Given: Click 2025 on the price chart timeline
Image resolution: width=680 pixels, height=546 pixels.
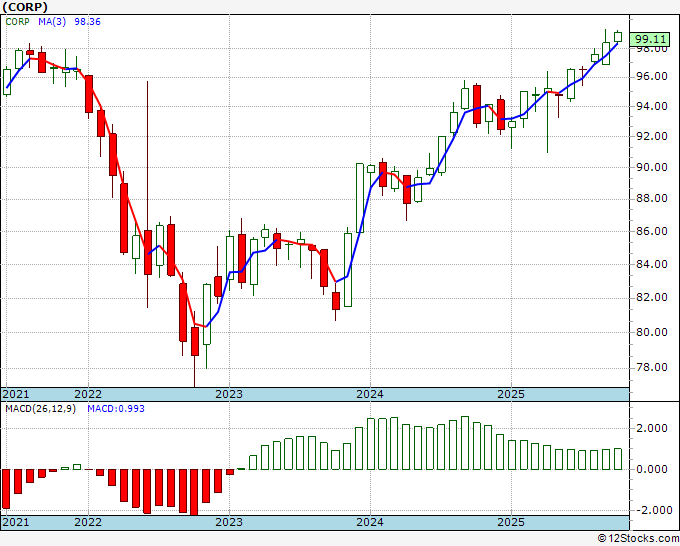Looking at the screenshot, I should pyautogui.click(x=511, y=394).
